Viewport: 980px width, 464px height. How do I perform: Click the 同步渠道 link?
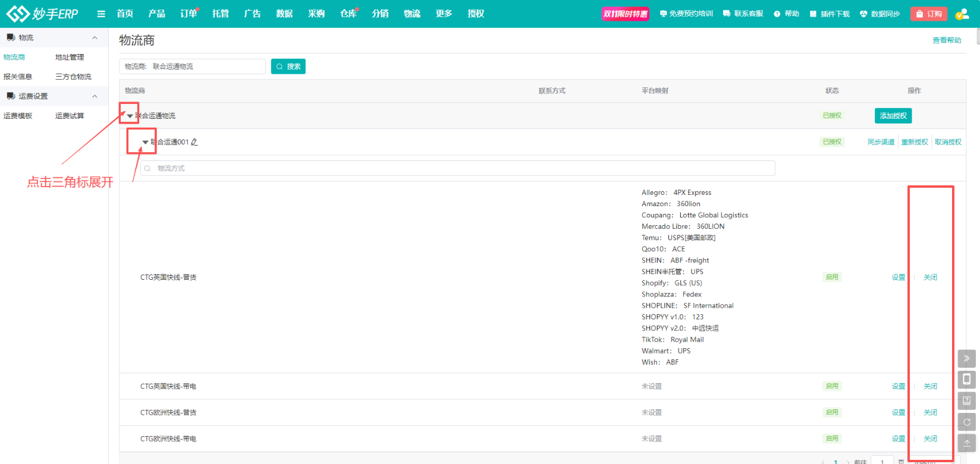tap(881, 142)
